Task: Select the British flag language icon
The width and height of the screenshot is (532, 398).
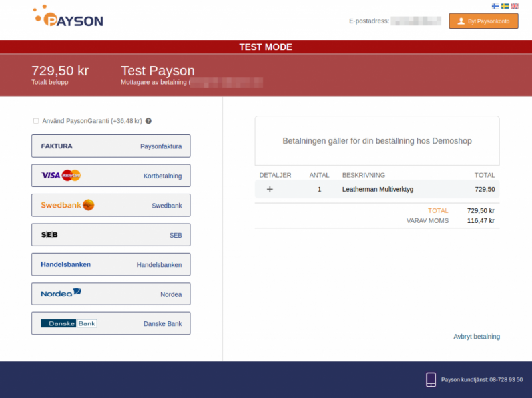Action: pos(515,6)
